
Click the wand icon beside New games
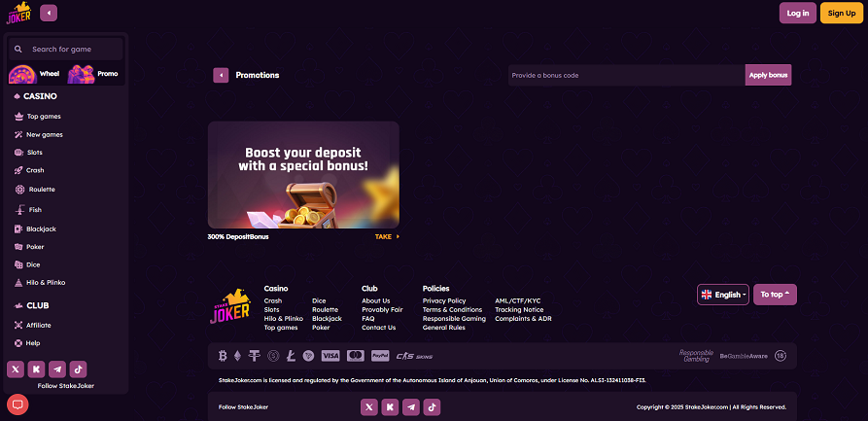pyautogui.click(x=18, y=134)
